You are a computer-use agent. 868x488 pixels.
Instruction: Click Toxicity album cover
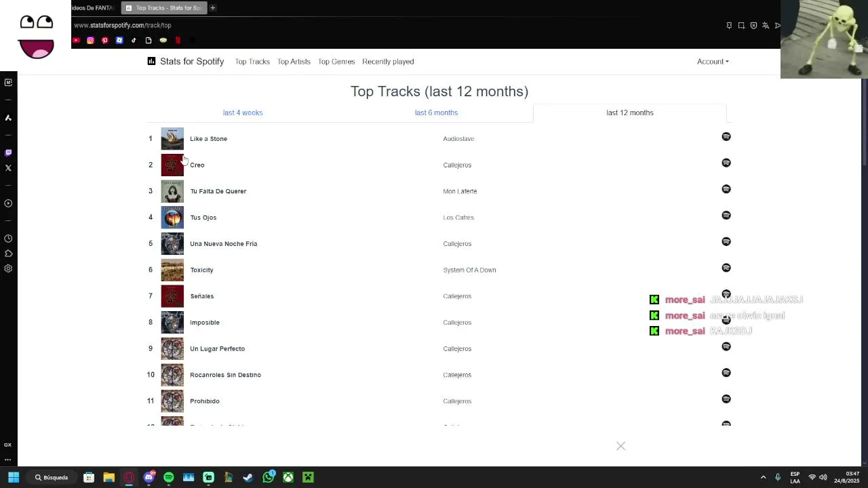172,270
